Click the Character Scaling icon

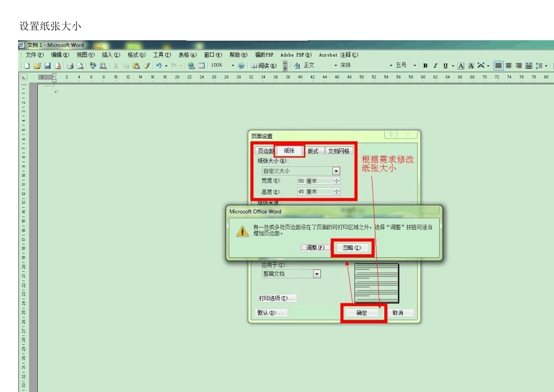tap(481, 66)
